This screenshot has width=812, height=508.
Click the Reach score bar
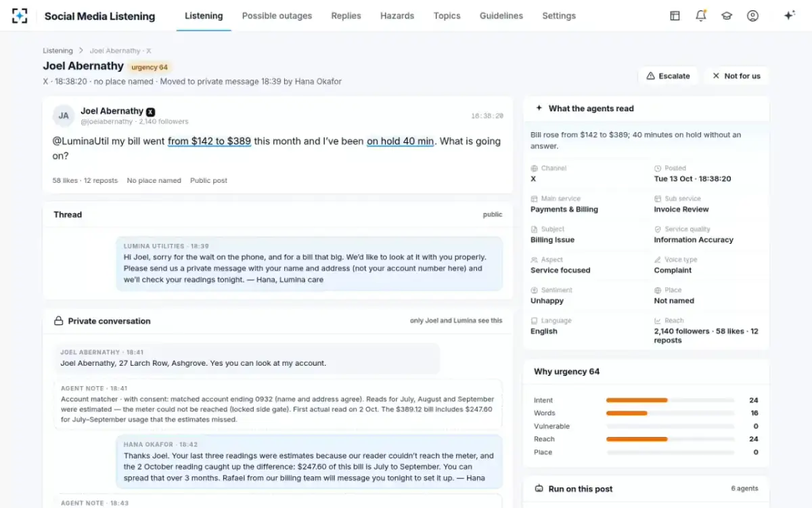(670, 439)
